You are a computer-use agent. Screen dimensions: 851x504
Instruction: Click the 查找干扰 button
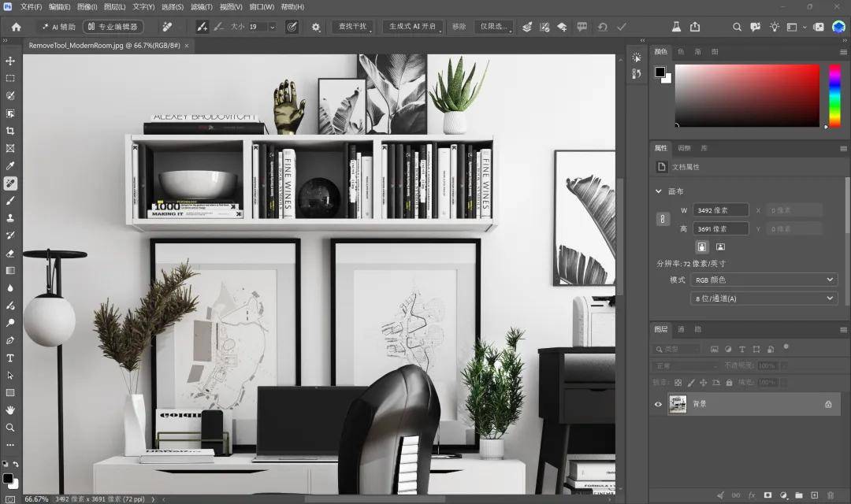pos(352,27)
